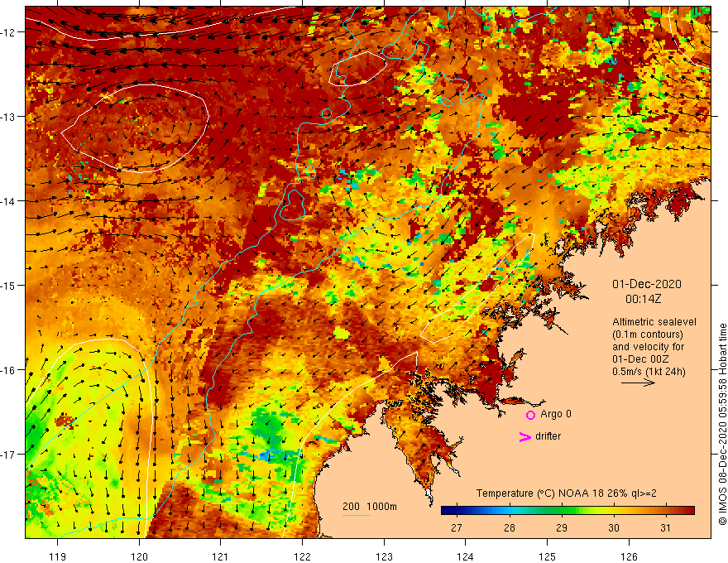Click the 27 value on temperature scale
This screenshot has height=563, width=728.
[x=457, y=527]
